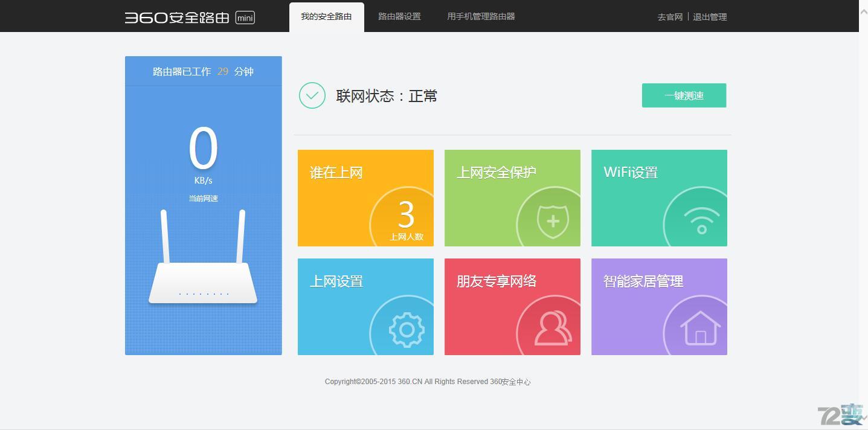The image size is (868, 430).
Task: Open the official site via 去官网 link
Action: (669, 17)
